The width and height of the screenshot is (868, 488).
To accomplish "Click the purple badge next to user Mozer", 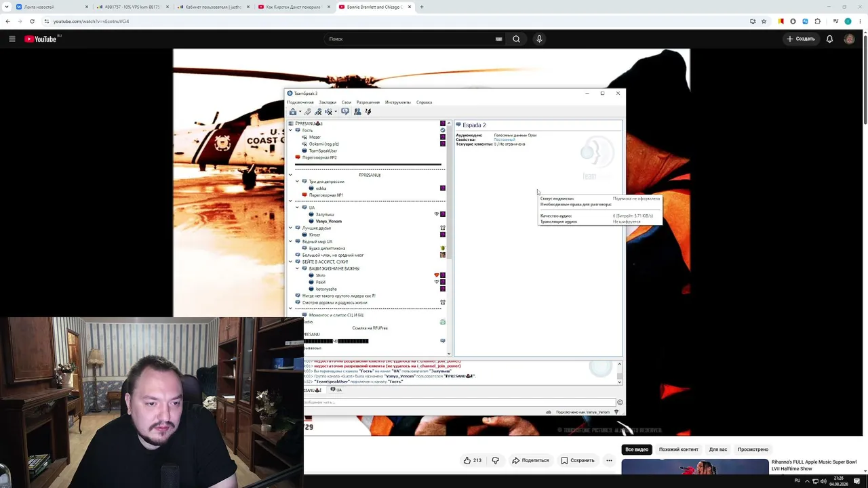I will tap(443, 137).
